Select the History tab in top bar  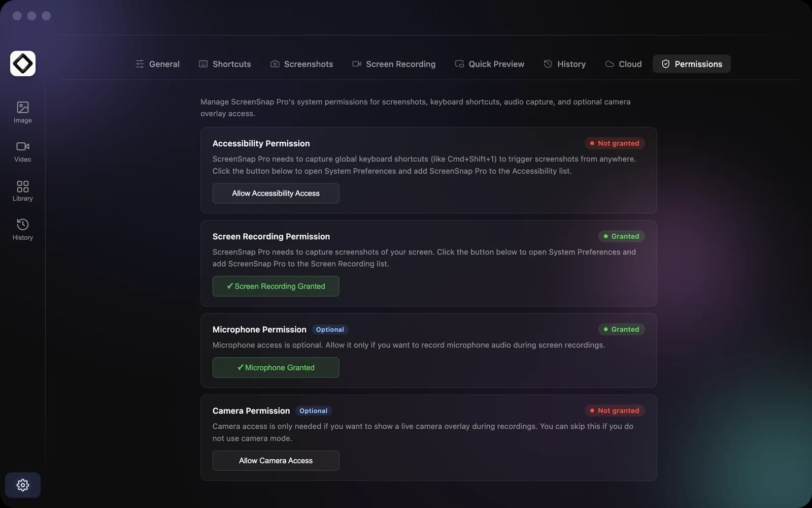coord(564,64)
